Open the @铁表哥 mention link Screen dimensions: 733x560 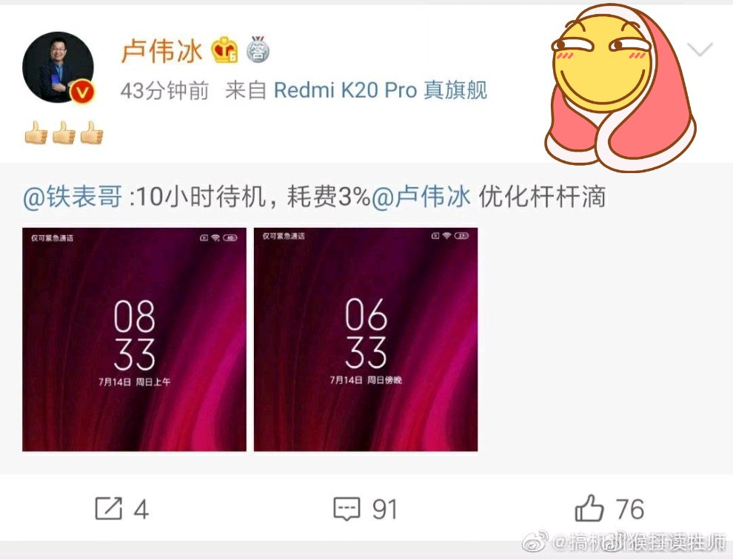[73, 197]
